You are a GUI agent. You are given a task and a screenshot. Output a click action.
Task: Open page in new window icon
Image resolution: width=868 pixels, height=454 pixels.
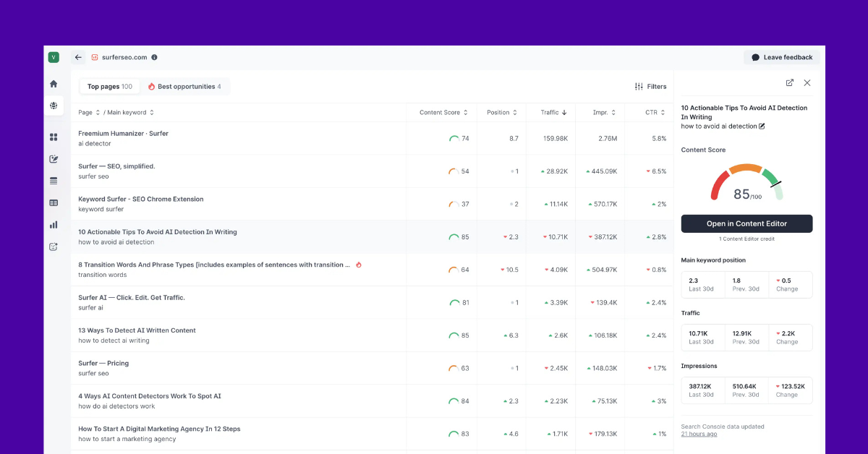[x=790, y=83]
